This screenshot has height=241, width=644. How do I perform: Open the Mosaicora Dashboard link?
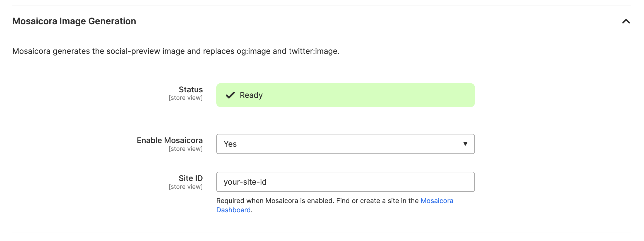tap(437, 201)
